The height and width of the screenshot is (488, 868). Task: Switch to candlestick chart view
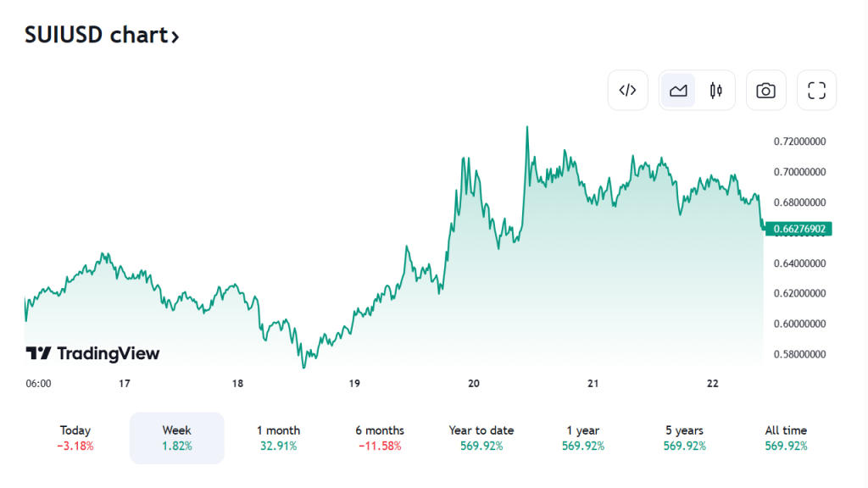[716, 91]
